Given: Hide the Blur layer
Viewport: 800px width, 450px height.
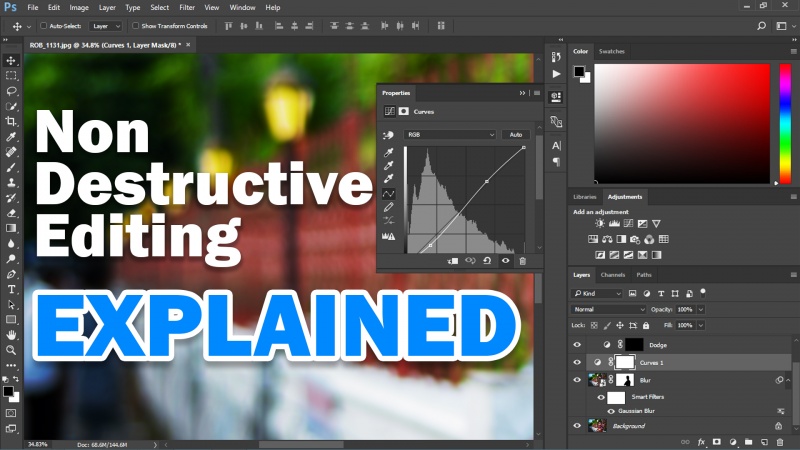Looking at the screenshot, I should pyautogui.click(x=577, y=380).
